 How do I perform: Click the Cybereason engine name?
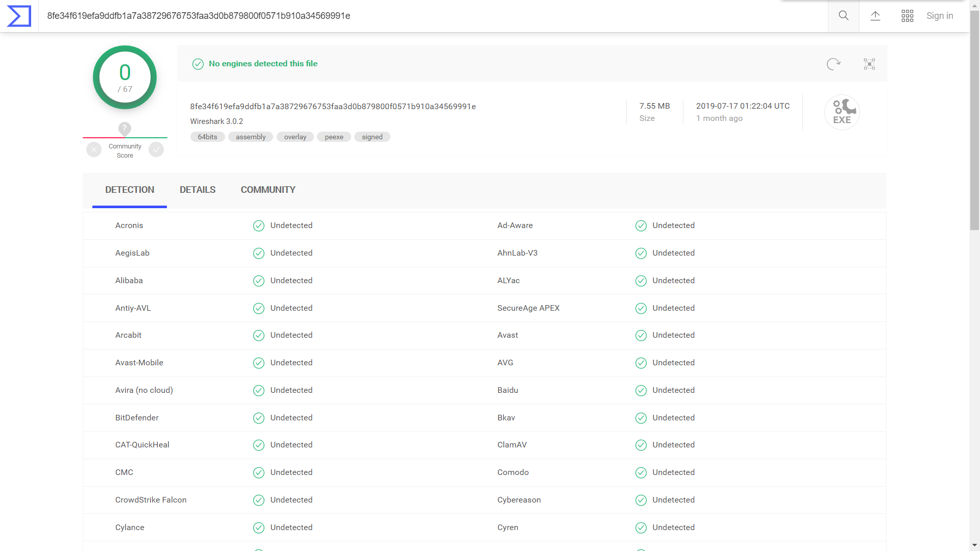click(519, 500)
